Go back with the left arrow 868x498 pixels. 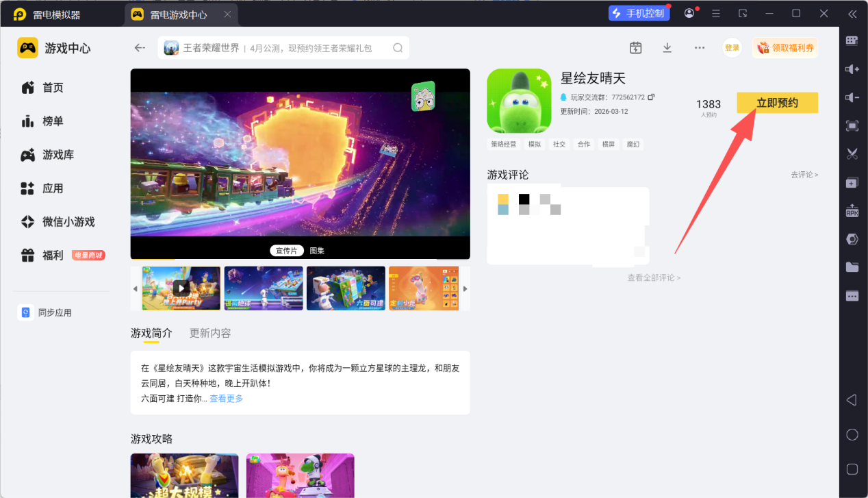[x=140, y=48]
